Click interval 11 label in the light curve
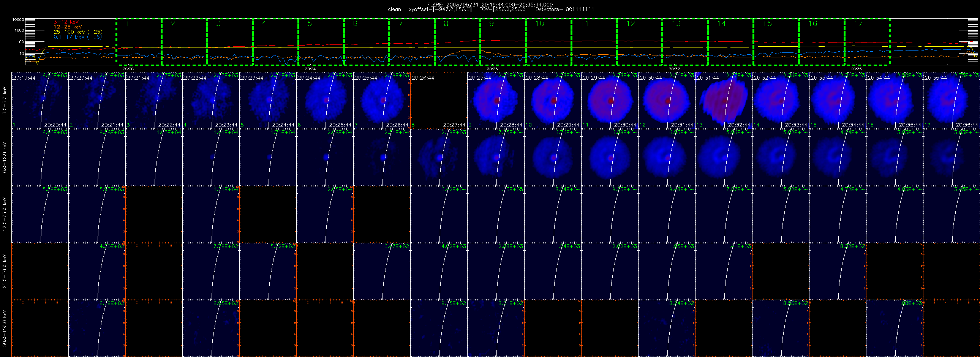 [585, 24]
